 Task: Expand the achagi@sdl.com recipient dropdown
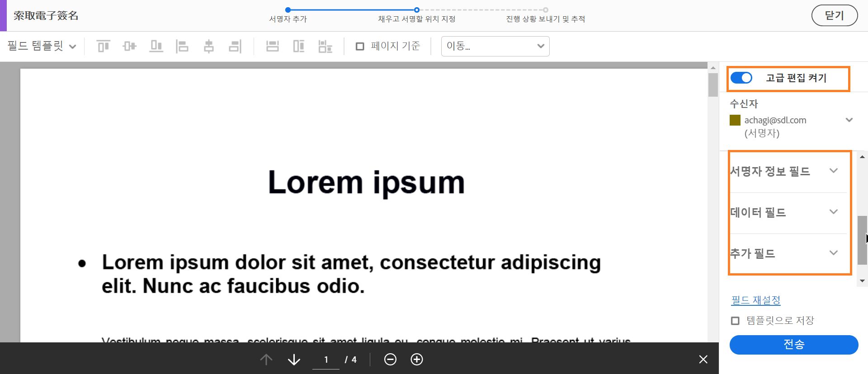click(849, 120)
